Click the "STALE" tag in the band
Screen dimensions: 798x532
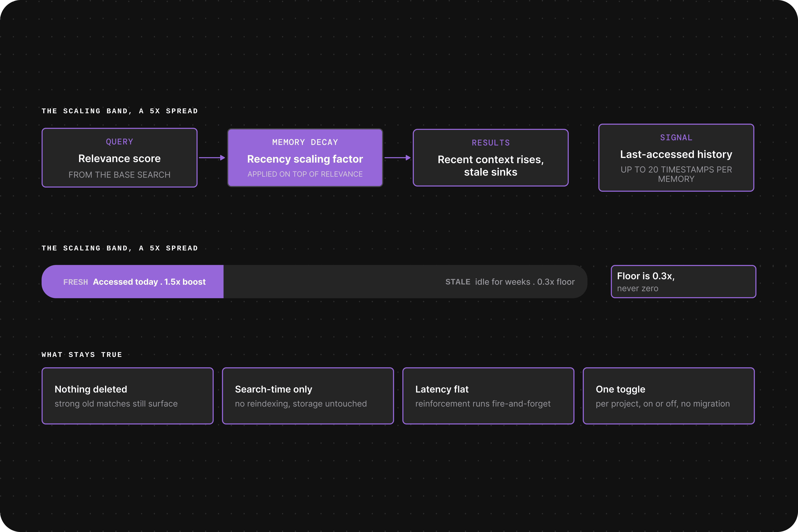click(x=458, y=282)
